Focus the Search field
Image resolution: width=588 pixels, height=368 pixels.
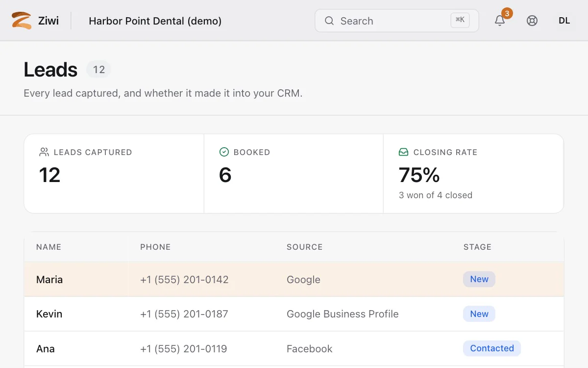tap(396, 21)
